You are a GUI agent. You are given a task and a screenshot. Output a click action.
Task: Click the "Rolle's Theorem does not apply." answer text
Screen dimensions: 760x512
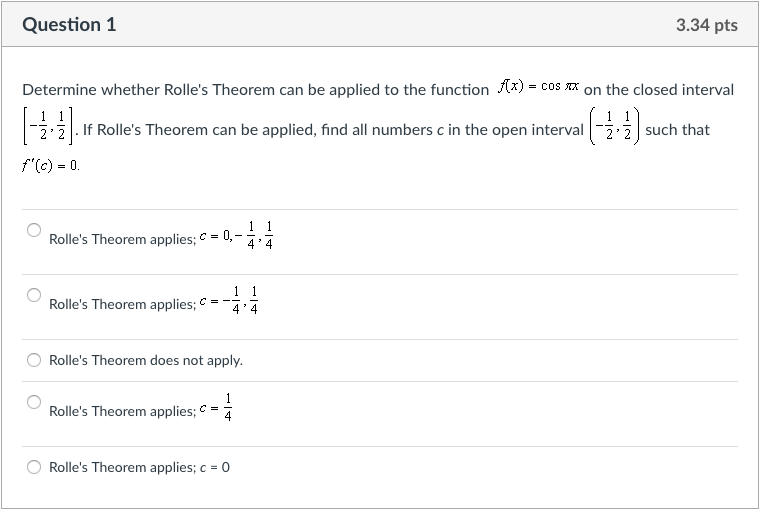pos(146,360)
